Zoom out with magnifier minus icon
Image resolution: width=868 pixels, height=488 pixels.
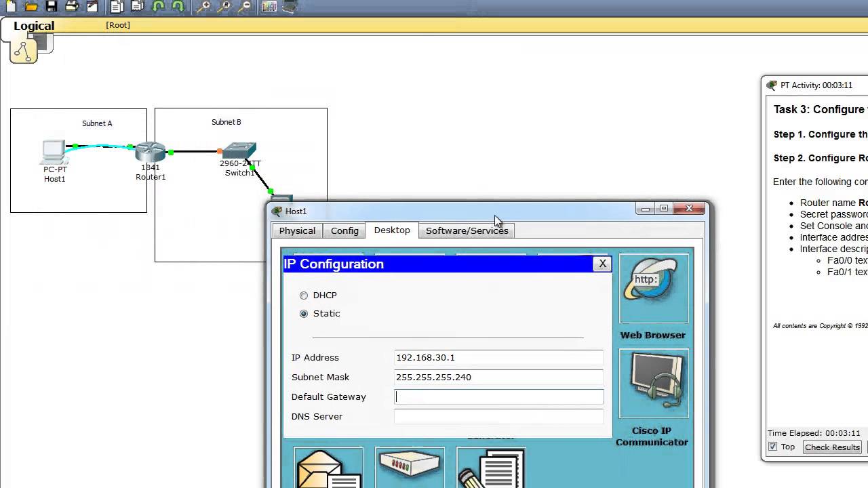[243, 7]
